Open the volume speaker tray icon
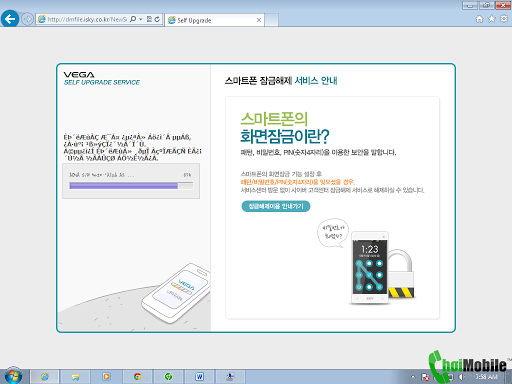This screenshot has width=512, height=384. pos(461,377)
